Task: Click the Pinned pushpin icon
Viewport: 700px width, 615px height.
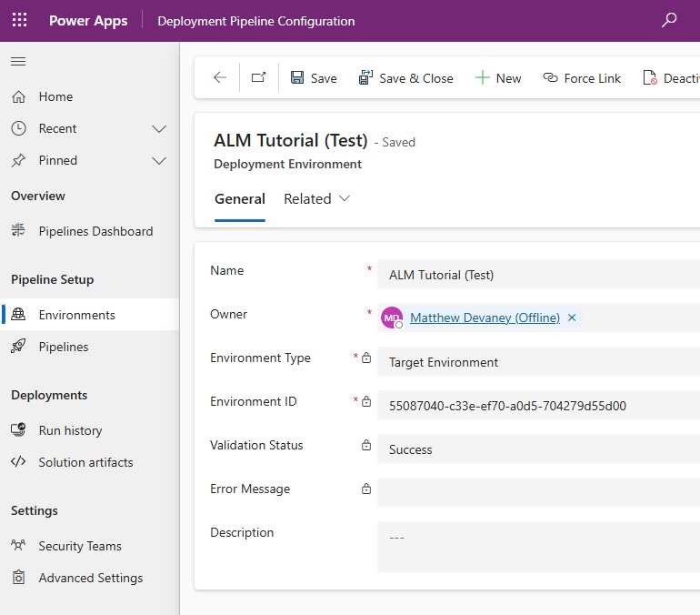Action: (18, 160)
